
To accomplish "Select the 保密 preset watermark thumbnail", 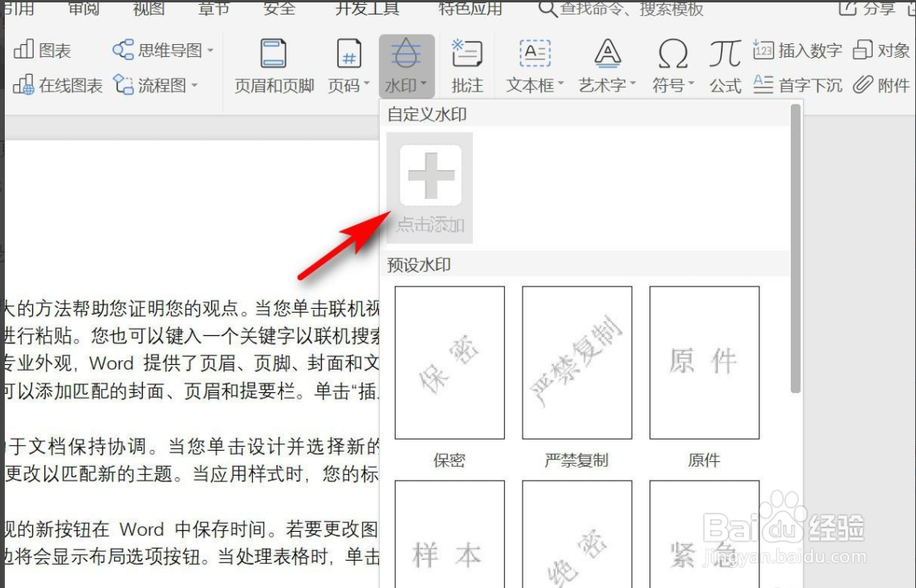I will 450,363.
